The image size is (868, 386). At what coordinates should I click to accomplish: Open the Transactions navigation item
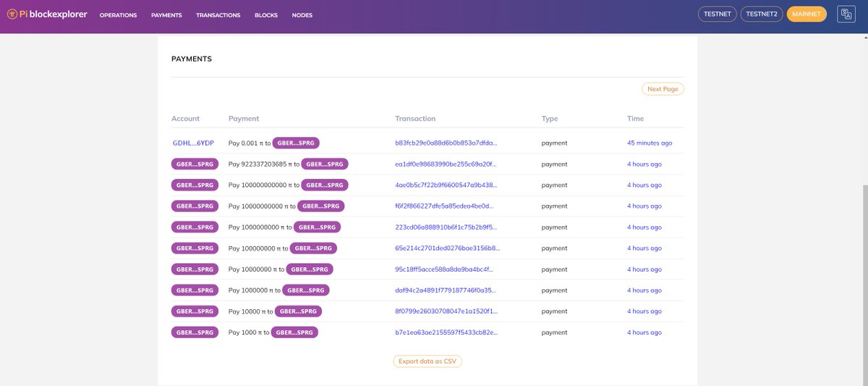218,15
